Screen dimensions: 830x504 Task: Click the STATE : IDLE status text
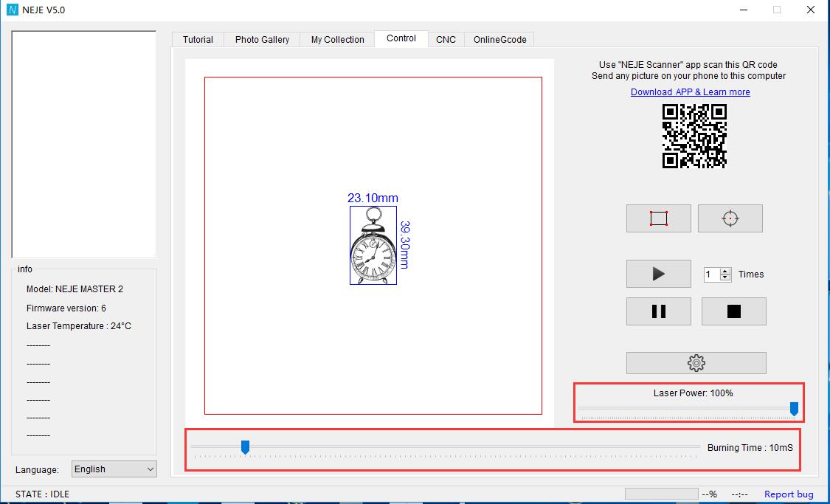pyautogui.click(x=42, y=494)
